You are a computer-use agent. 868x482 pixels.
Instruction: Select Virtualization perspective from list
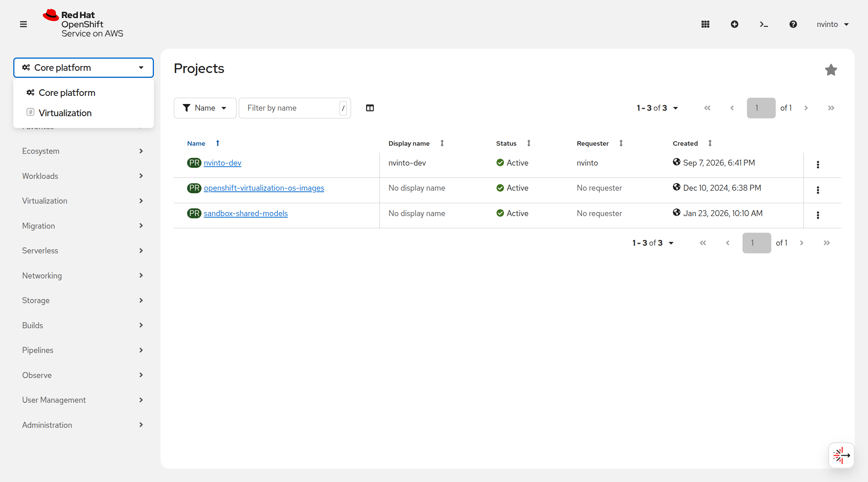[x=83, y=113]
